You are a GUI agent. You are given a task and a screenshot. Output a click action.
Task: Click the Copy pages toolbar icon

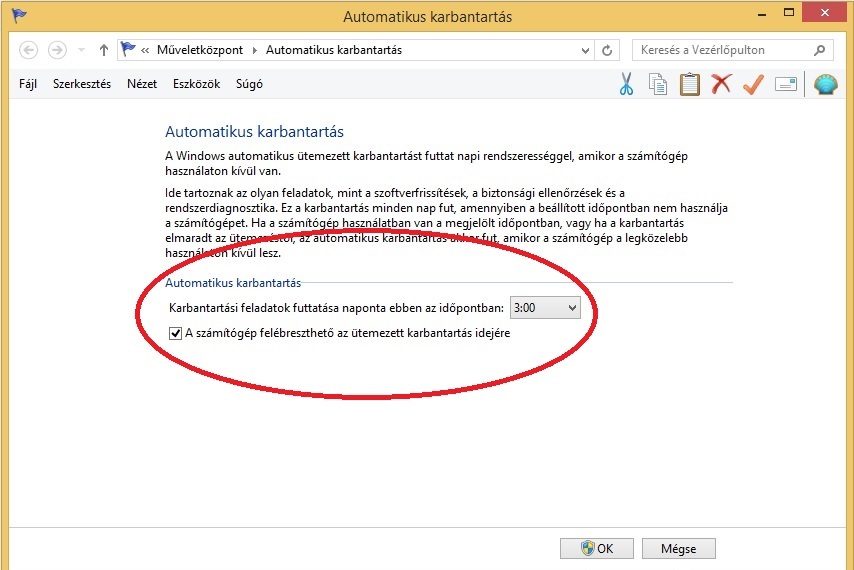[x=658, y=84]
